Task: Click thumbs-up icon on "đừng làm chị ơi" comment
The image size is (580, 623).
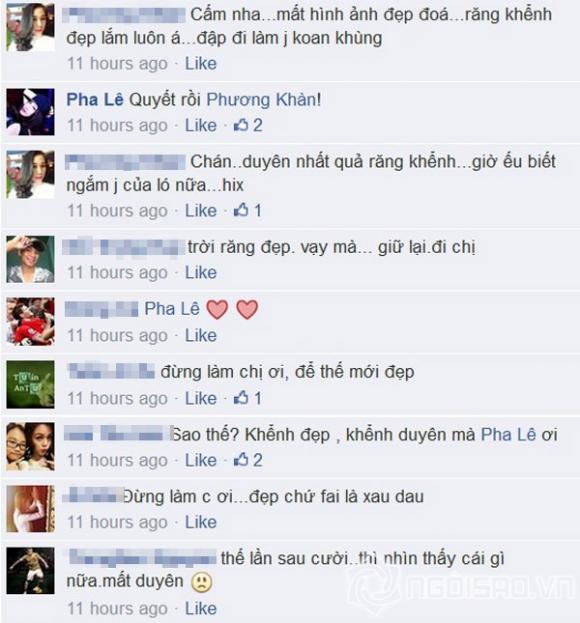Action: pos(241,397)
